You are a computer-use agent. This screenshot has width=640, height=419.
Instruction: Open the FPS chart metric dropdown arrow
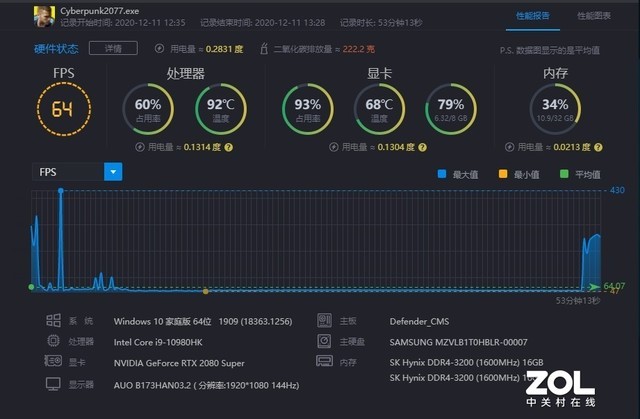pyautogui.click(x=113, y=172)
